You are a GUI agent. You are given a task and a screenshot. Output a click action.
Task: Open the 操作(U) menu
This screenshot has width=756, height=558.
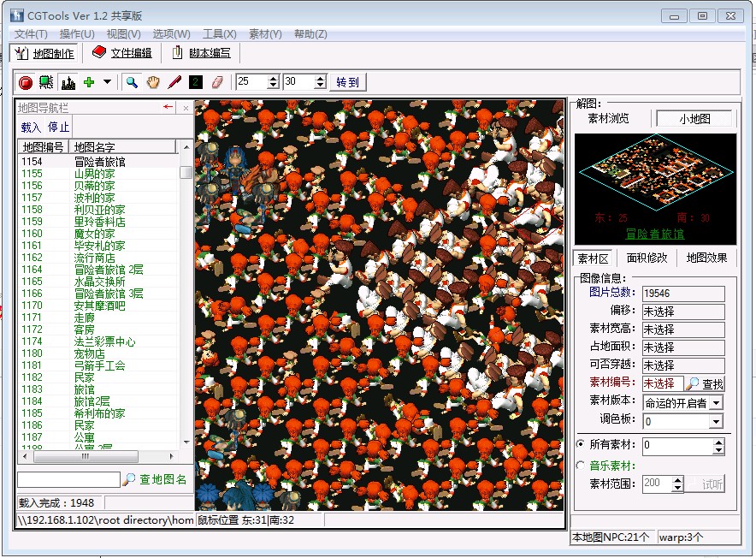pos(77,34)
